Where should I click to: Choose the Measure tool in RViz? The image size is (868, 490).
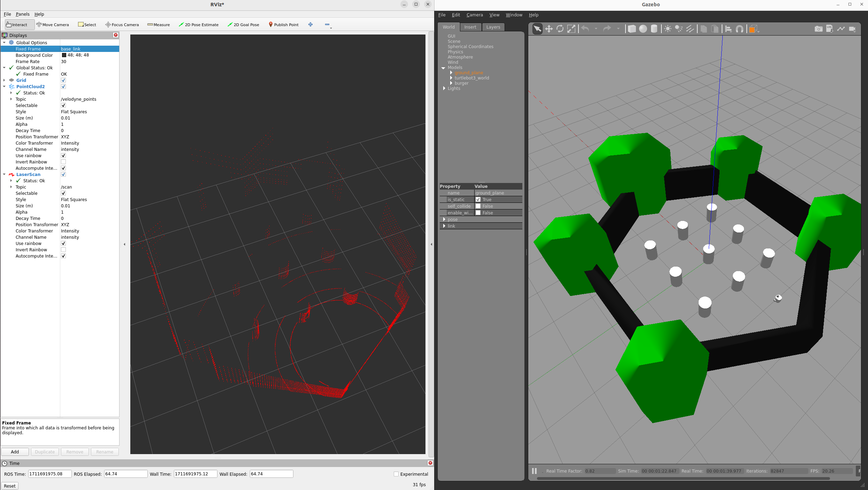tap(159, 25)
